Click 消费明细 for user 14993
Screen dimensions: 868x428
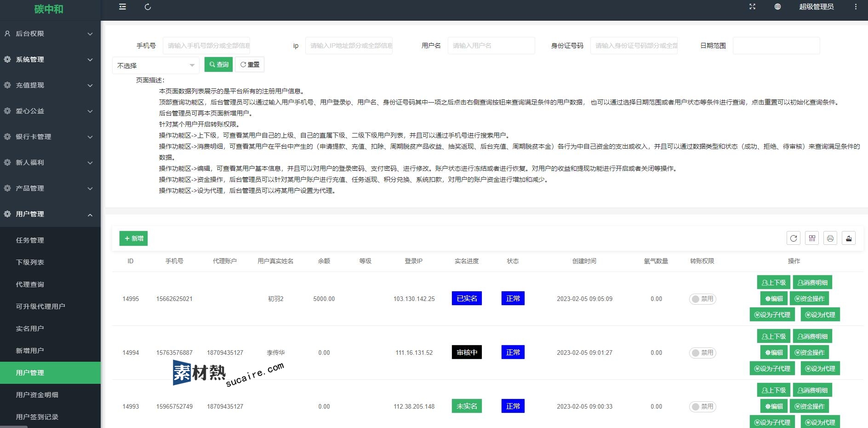pos(813,390)
